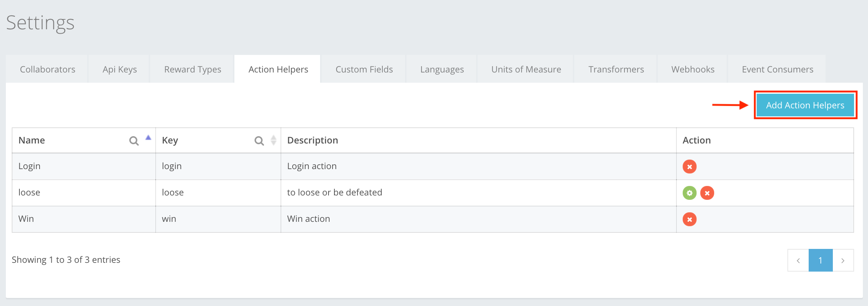Select the Units of Measure tab
Viewport: 868px width, 306px height.
click(x=526, y=69)
